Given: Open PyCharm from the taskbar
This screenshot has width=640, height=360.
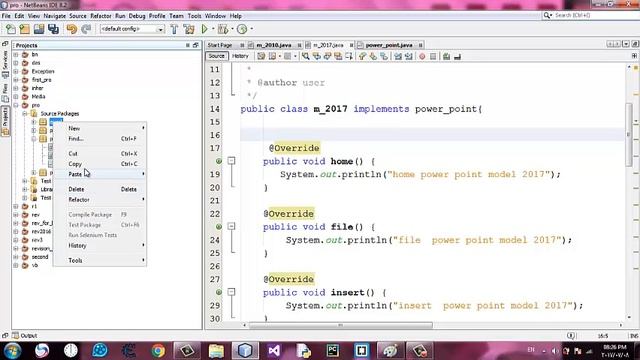Looking at the screenshot, I should tap(332, 350).
